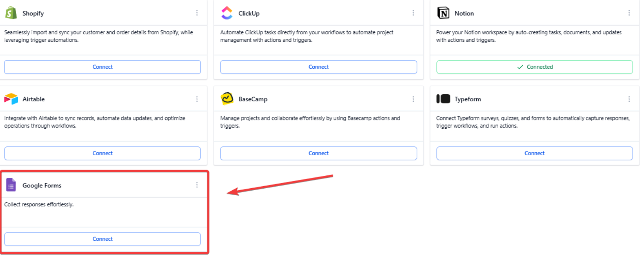Open Shopify card three-dot menu
Image resolution: width=644 pixels, height=261 pixels.
tap(197, 13)
